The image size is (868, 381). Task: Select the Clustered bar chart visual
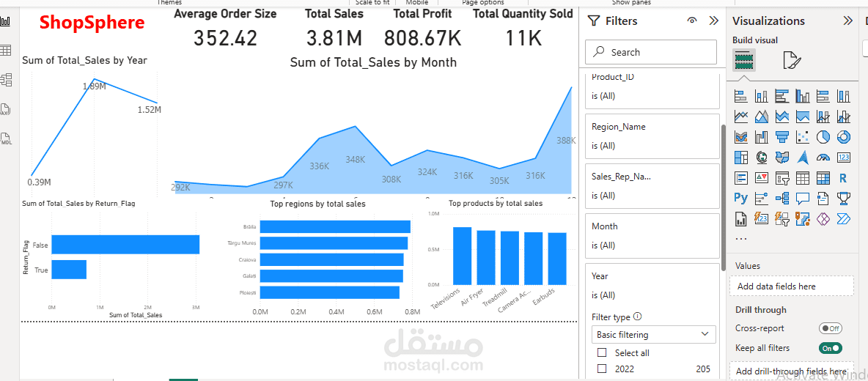click(x=782, y=96)
